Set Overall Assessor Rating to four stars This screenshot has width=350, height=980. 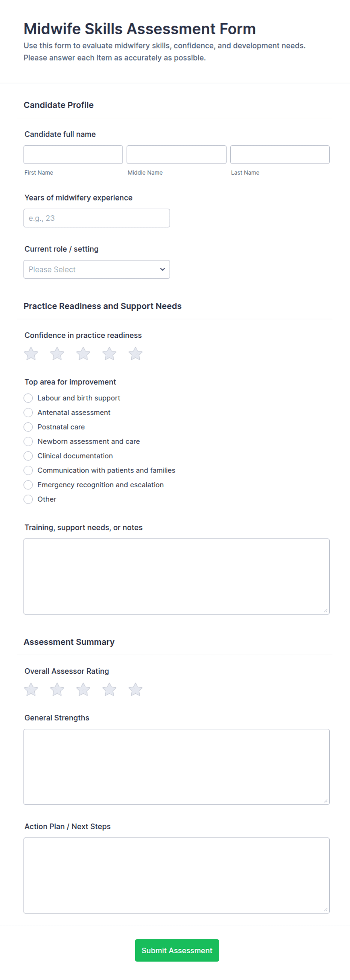click(x=109, y=689)
